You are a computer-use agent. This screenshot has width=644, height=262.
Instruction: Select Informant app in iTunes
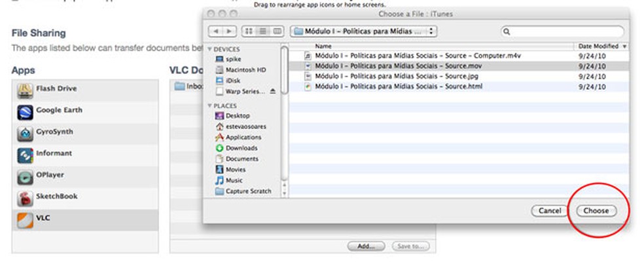(x=85, y=155)
